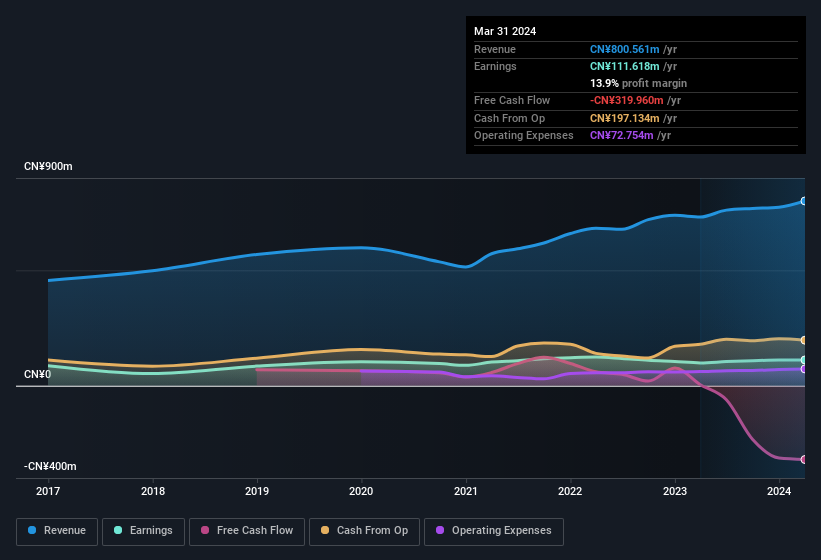The width and height of the screenshot is (821, 560).
Task: Select the 2017 label on the x-axis
Action: pyautogui.click(x=49, y=491)
